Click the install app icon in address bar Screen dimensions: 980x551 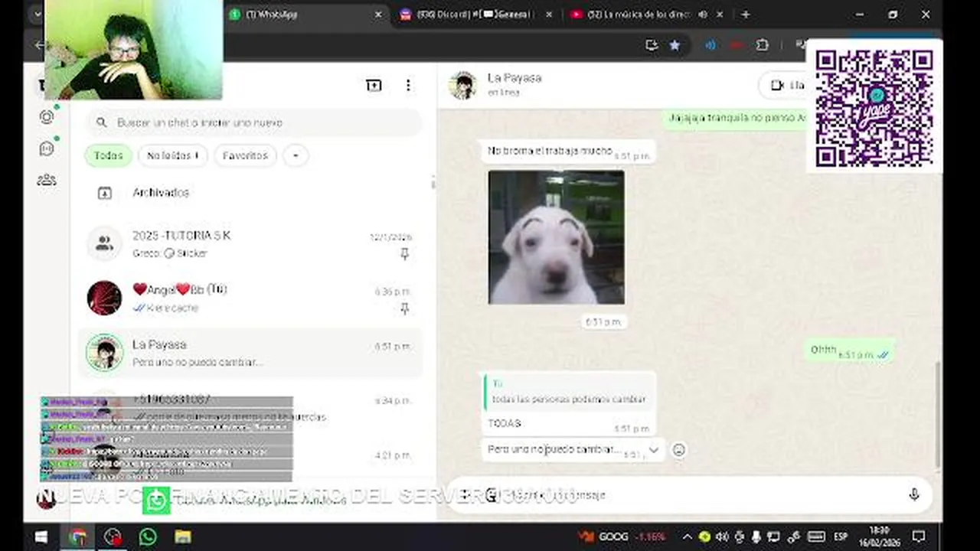[652, 45]
